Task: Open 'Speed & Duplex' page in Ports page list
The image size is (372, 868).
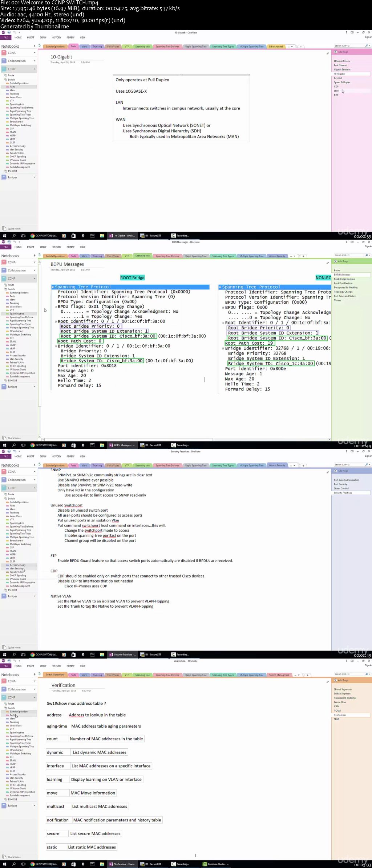Action: (342, 82)
